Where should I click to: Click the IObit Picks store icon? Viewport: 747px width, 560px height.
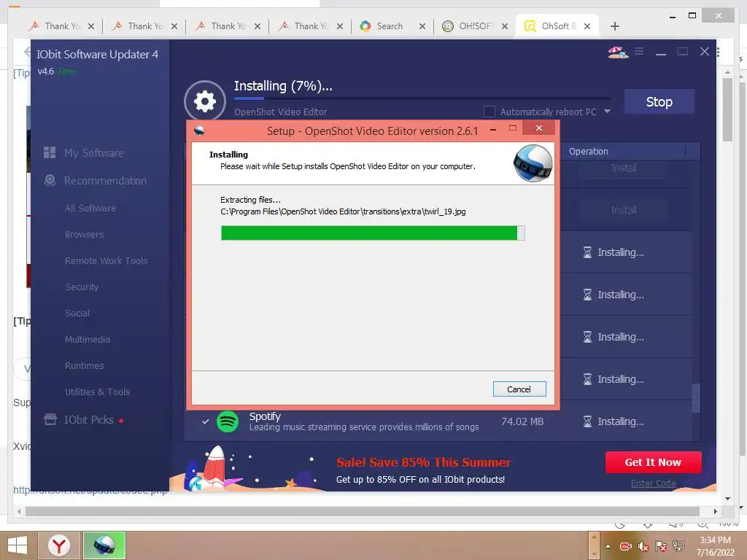pyautogui.click(x=50, y=419)
